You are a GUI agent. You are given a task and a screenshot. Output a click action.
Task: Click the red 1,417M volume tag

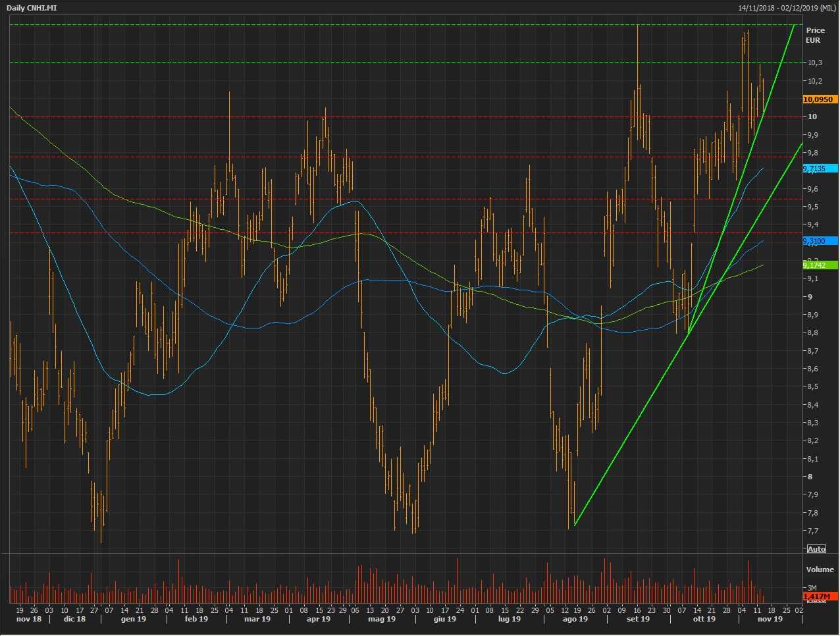coord(817,596)
